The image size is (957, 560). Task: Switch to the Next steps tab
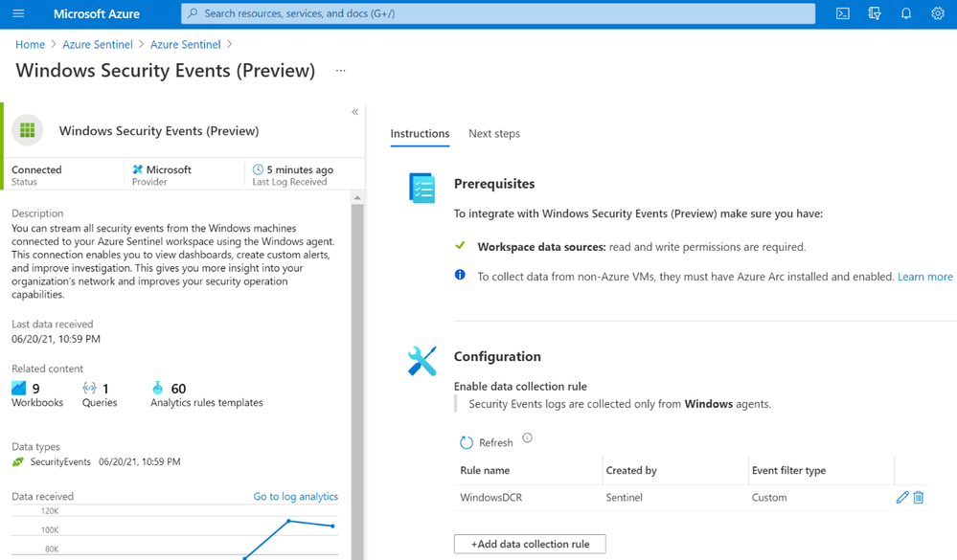point(494,134)
